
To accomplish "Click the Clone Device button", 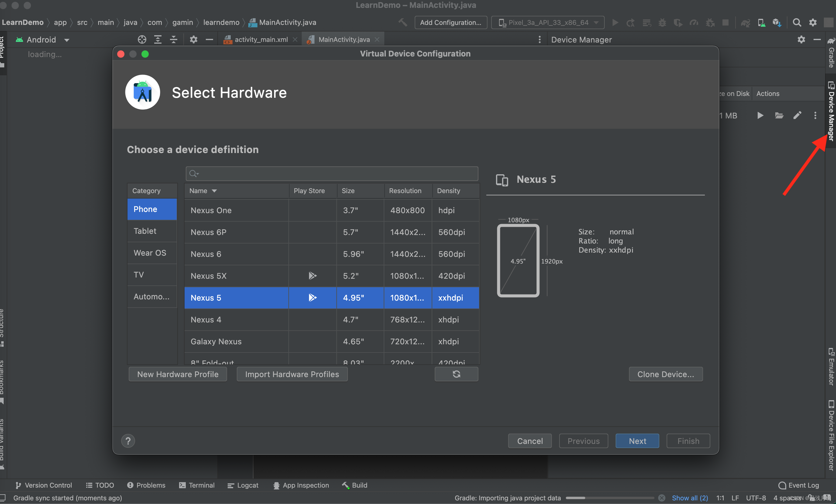I will pyautogui.click(x=666, y=374).
